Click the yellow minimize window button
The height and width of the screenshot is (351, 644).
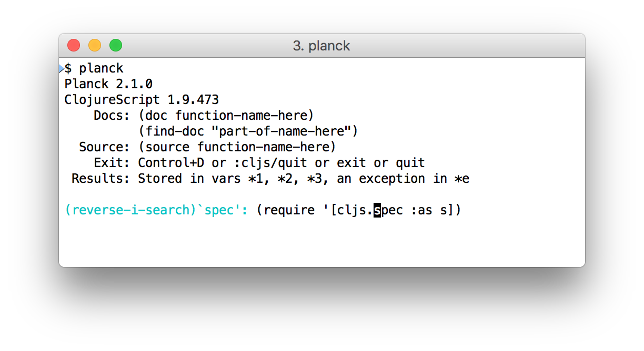[x=95, y=46]
